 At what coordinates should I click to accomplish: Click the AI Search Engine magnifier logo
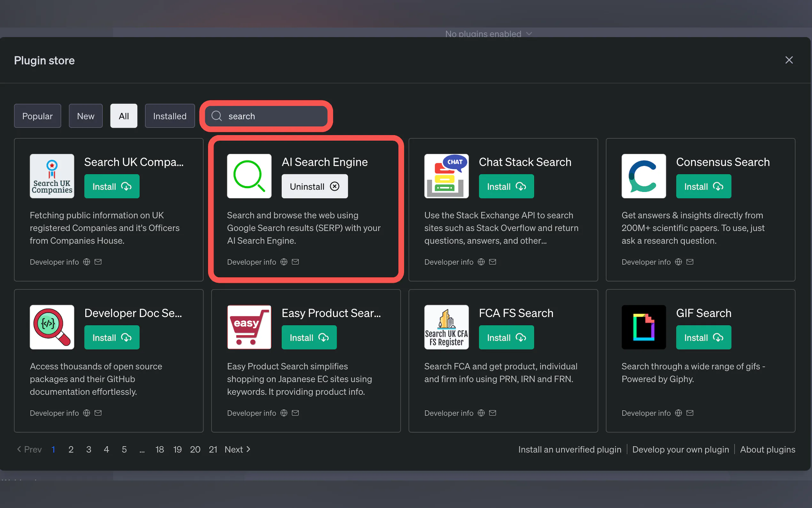[x=249, y=176]
